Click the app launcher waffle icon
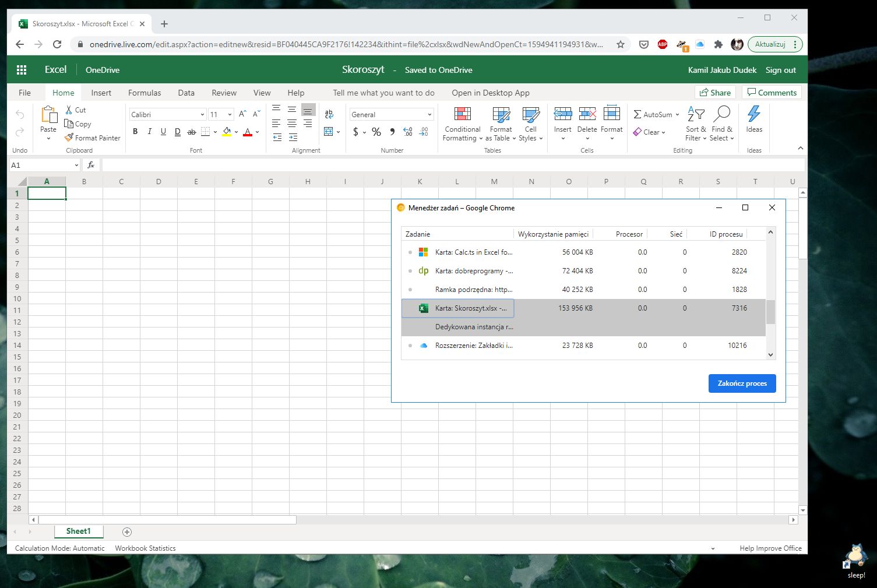Image resolution: width=877 pixels, height=588 pixels. tap(22, 70)
